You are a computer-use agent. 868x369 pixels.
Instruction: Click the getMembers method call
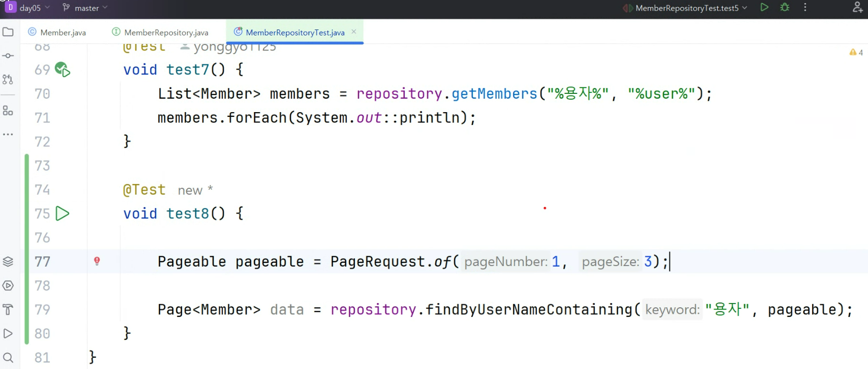click(x=494, y=94)
